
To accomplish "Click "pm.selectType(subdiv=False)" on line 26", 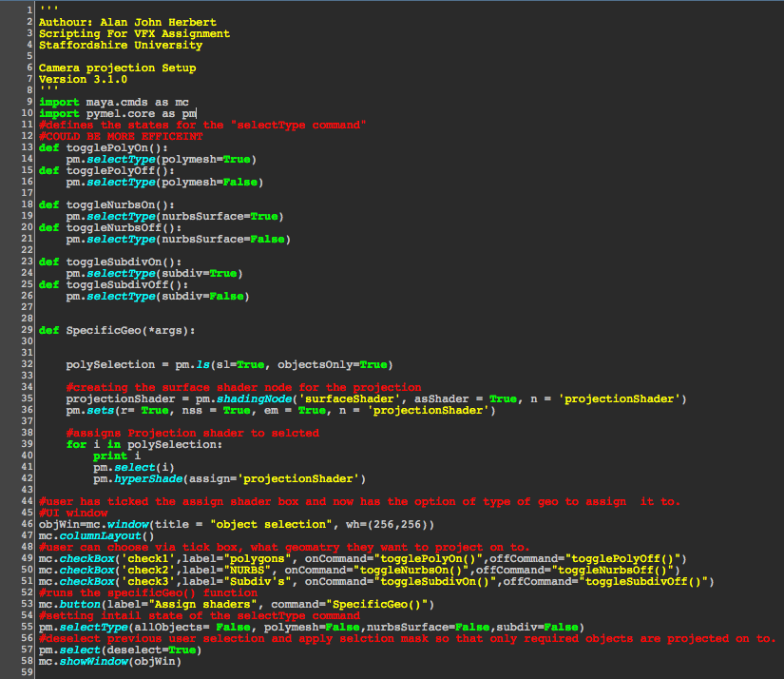I will pos(158,296).
